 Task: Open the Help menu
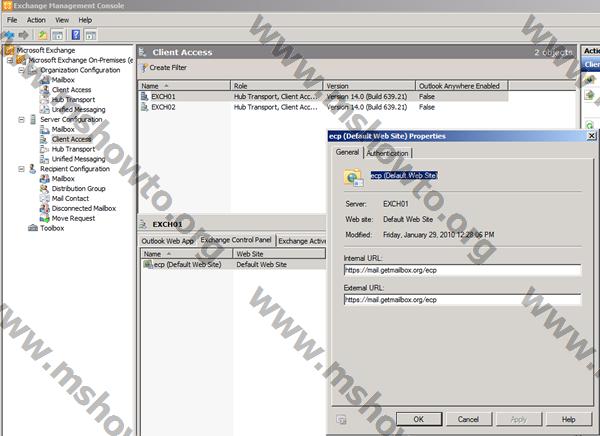click(85, 20)
